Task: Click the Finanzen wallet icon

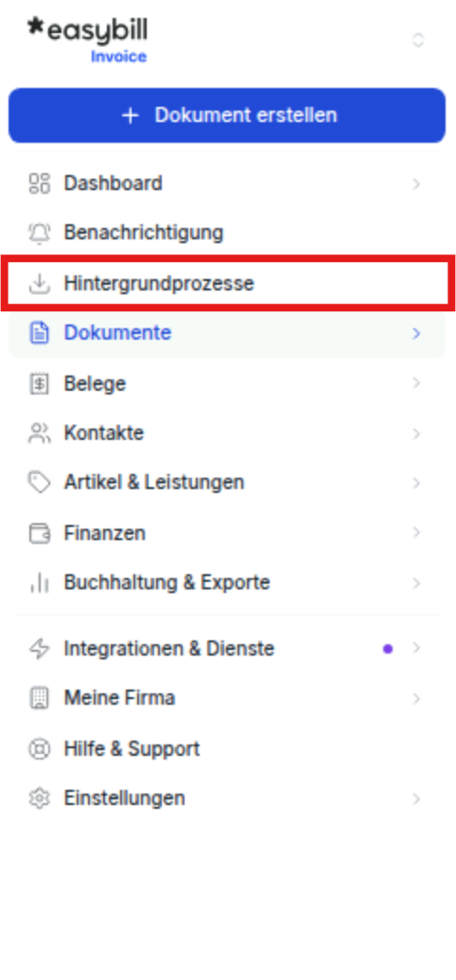Action: coord(40,534)
